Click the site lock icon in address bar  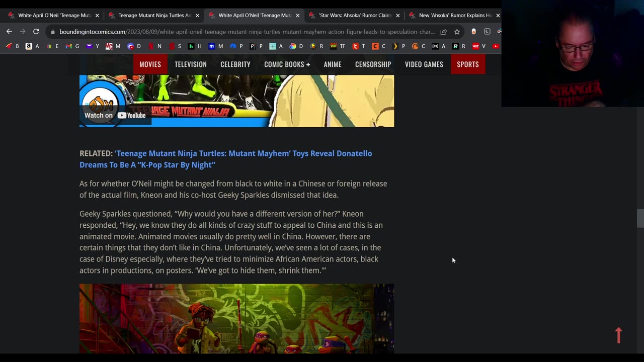[53, 32]
